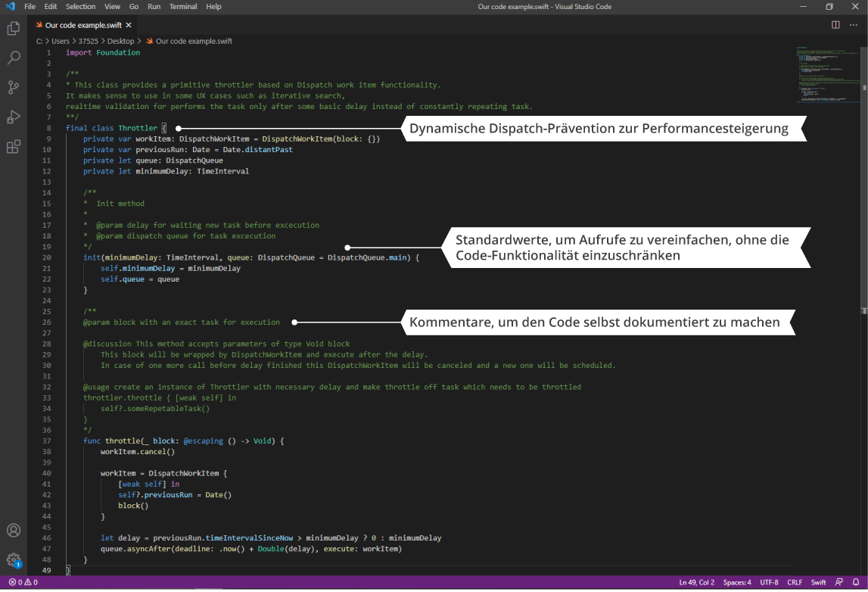Select the Our code example.swift tab
This screenshot has width=868, height=592.
[x=83, y=23]
